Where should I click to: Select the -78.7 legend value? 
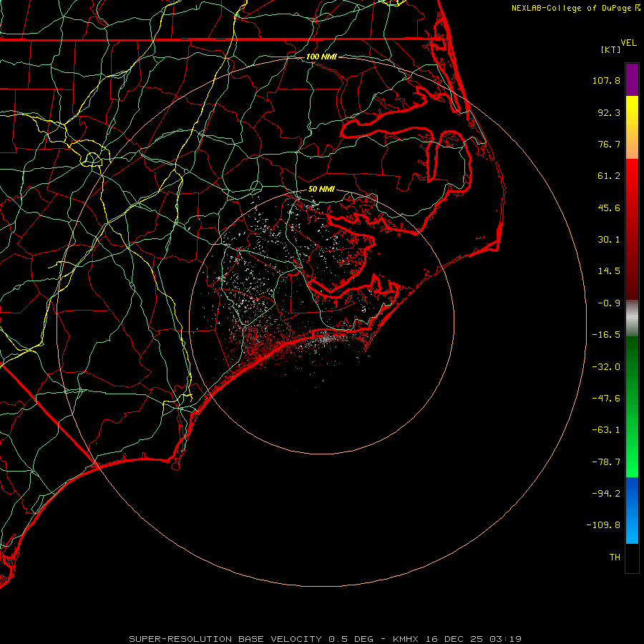tap(606, 462)
